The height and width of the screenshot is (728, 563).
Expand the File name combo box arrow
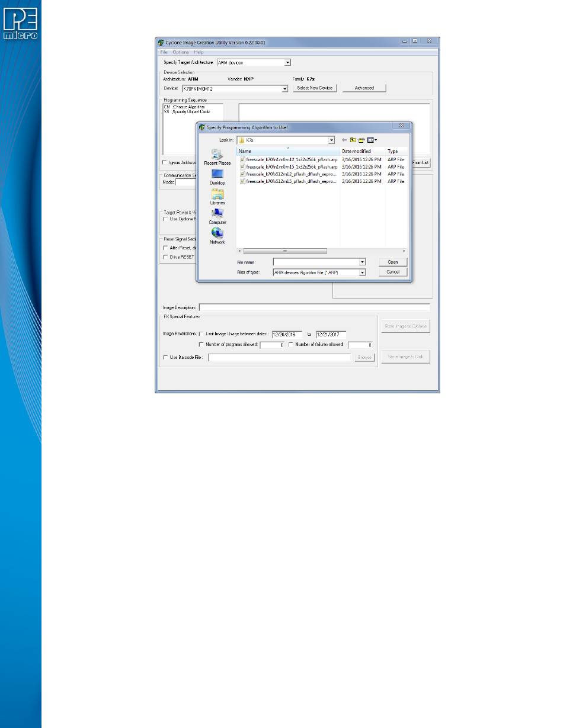point(362,262)
